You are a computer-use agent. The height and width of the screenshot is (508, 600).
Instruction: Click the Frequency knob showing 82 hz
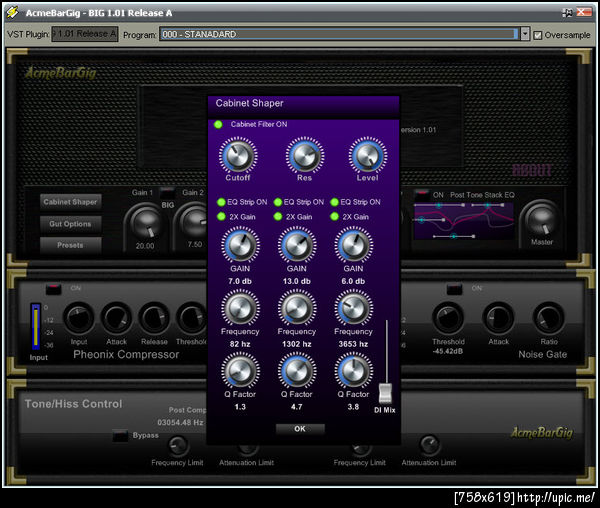click(240, 308)
